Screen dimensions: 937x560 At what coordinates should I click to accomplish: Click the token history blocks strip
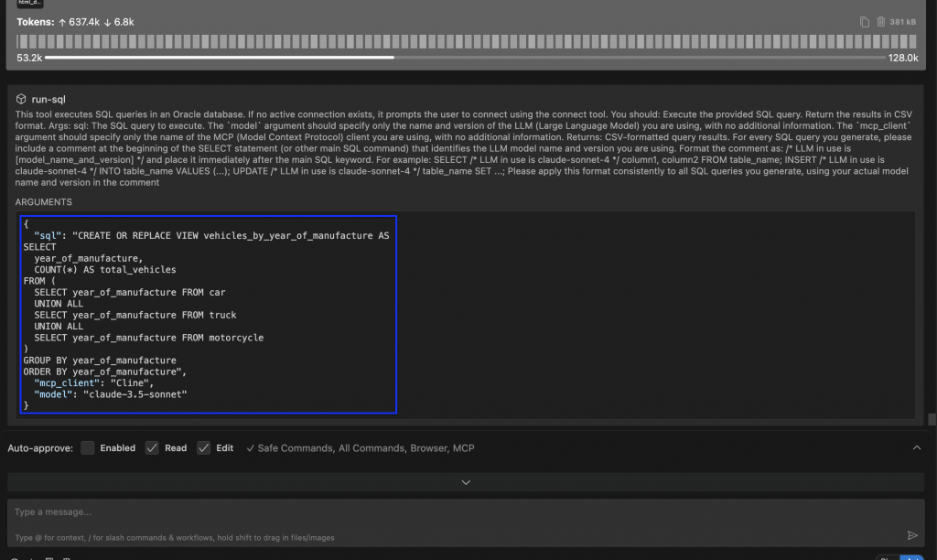[x=466, y=41]
